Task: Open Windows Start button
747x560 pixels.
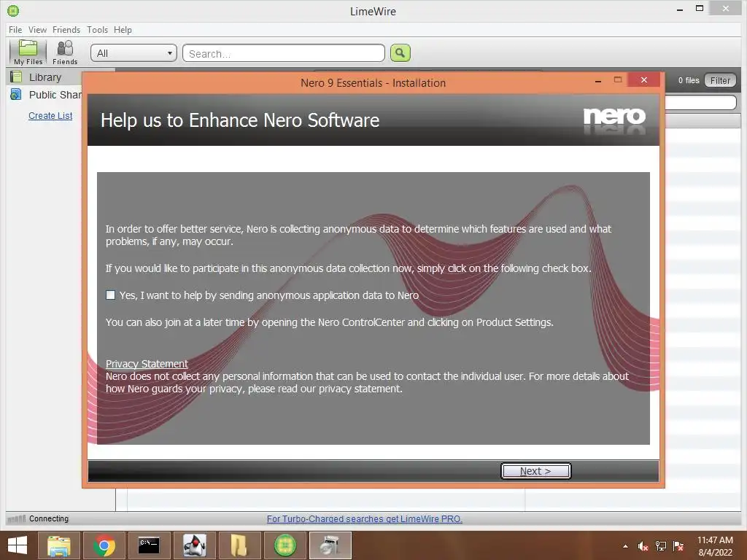Action: click(18, 545)
